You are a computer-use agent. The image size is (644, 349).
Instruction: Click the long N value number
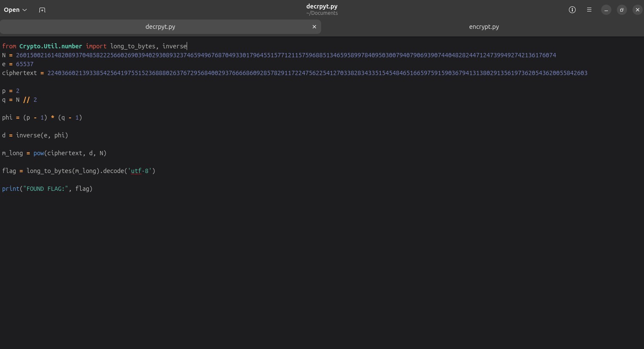click(x=286, y=55)
